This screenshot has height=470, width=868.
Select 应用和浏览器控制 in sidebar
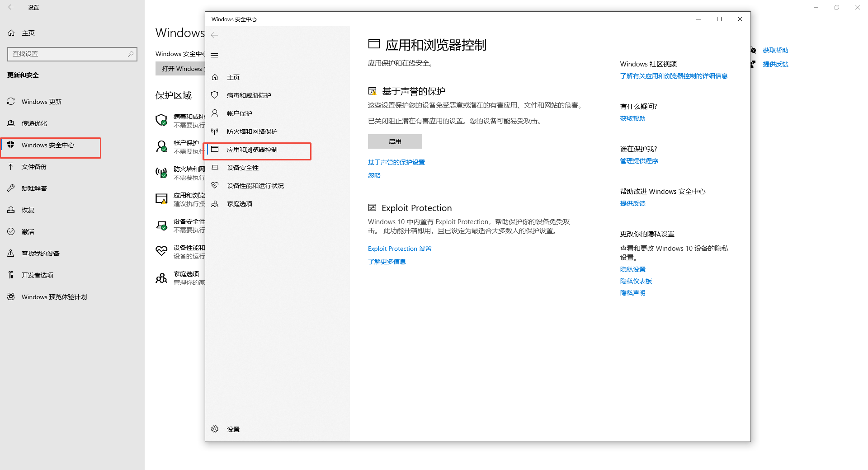pyautogui.click(x=252, y=150)
